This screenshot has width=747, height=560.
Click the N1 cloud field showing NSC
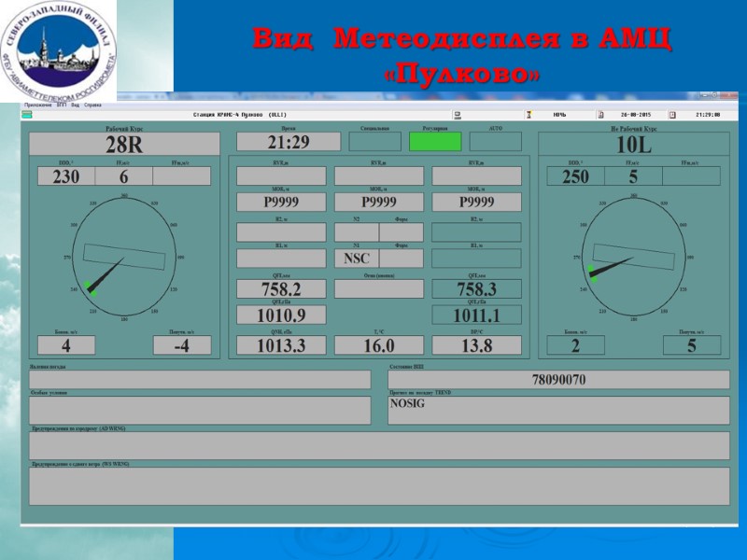pos(357,259)
